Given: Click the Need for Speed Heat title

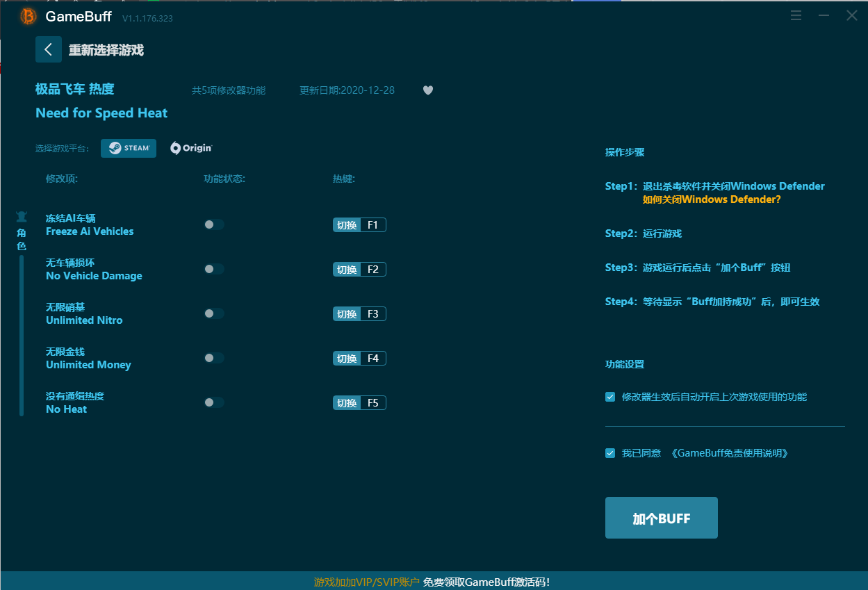Looking at the screenshot, I should 101,113.
